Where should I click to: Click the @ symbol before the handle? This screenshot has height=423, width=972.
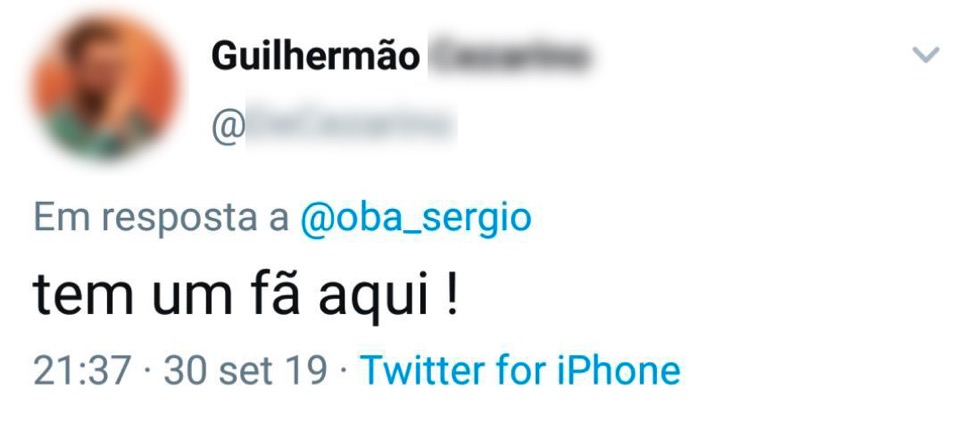[x=228, y=126]
